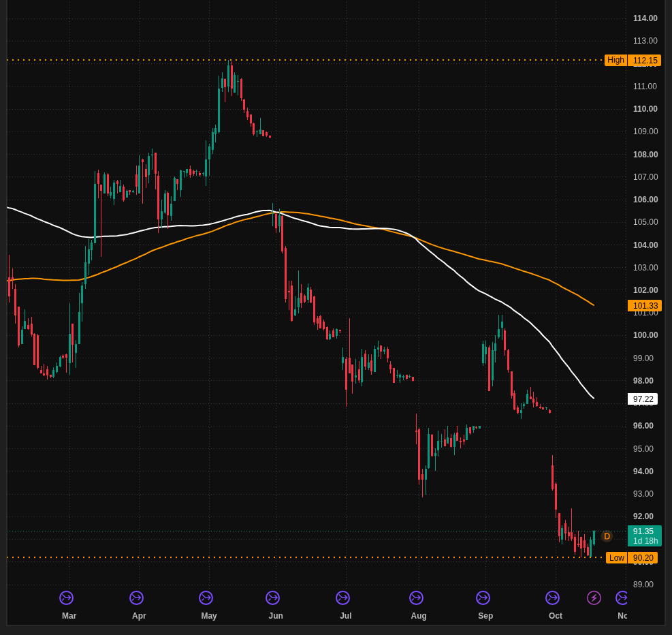Click the 94.00 price axis value

(x=643, y=471)
